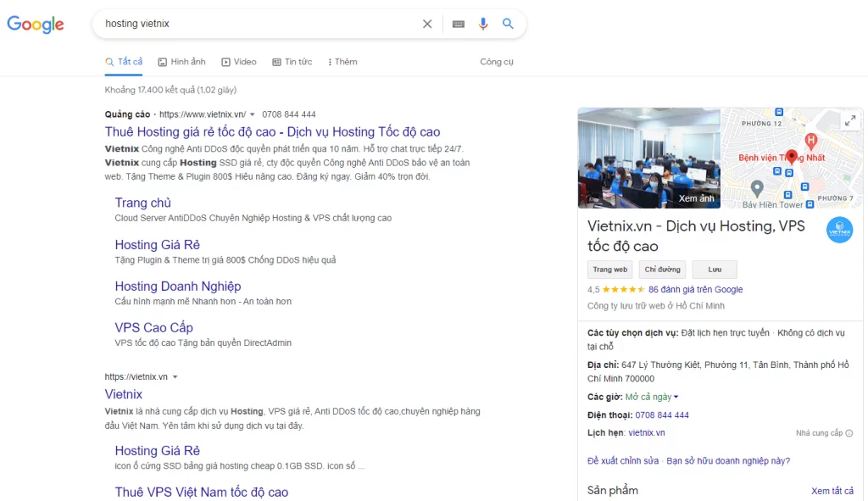Clear the search box with X icon
Screen dimensions: 868x501
point(427,24)
